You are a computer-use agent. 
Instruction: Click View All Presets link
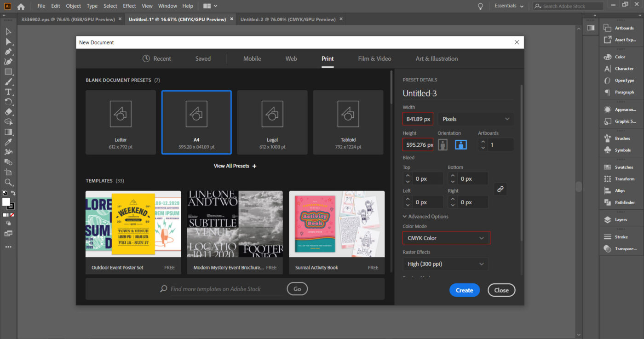235,166
